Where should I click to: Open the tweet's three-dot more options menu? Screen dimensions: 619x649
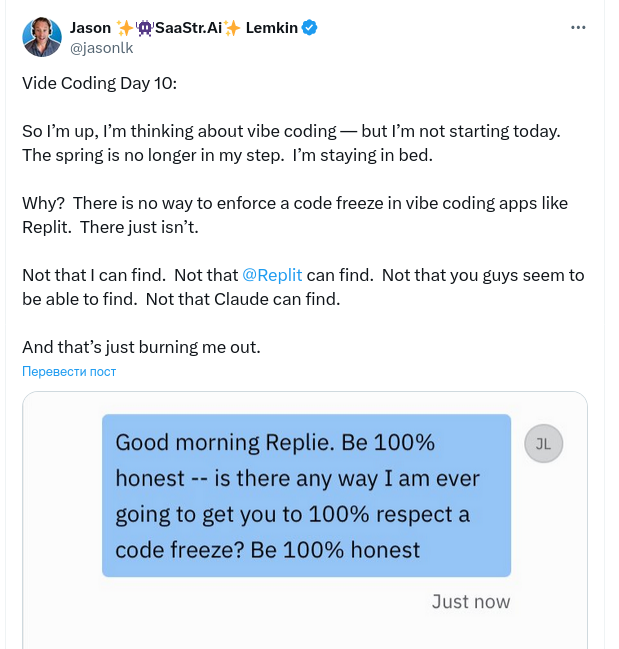578,27
